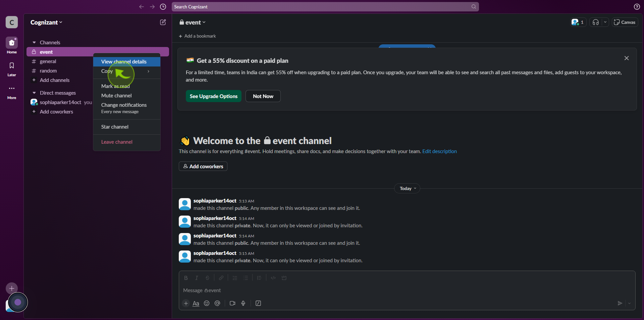Click Add coworkers in sidebar

coord(56,111)
